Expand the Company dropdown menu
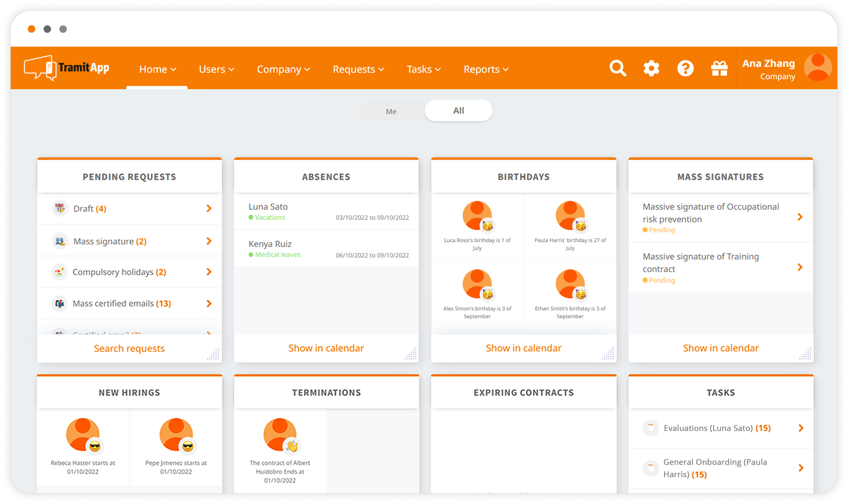The image size is (848, 504). (x=283, y=69)
